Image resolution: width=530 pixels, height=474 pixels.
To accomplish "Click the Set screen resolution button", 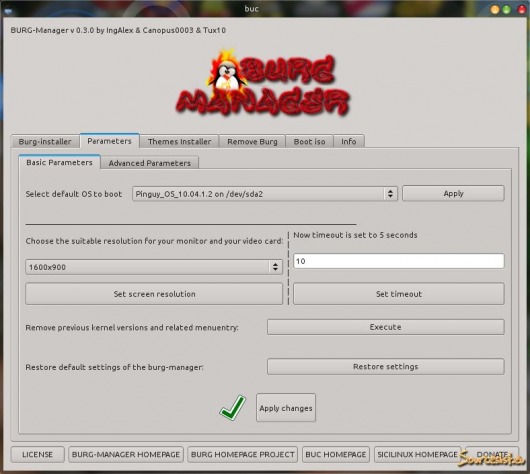I will point(154,294).
